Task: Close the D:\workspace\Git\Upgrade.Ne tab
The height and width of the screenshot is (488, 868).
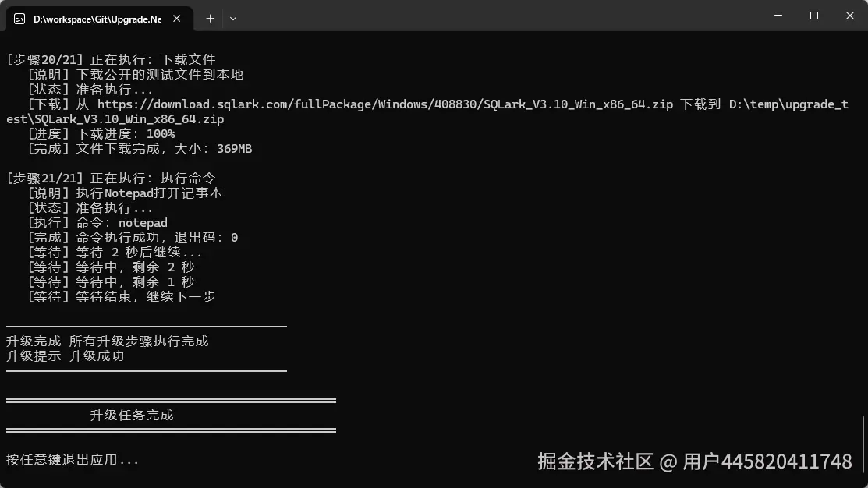Action: [176, 19]
